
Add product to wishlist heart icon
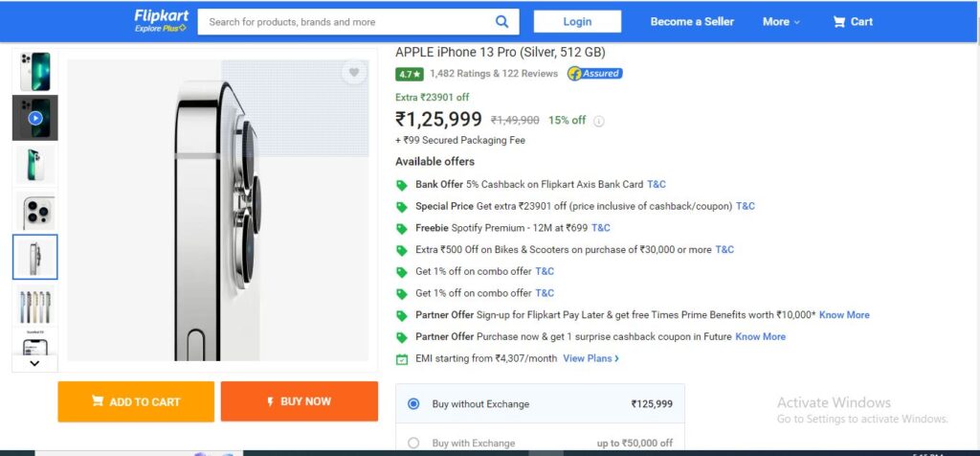tap(354, 73)
